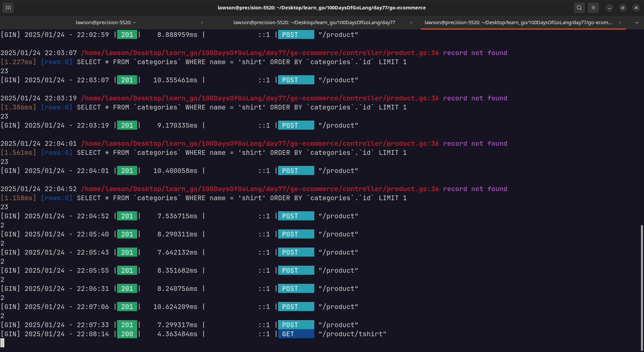The height and width of the screenshot is (352, 644).
Task: Click the 8.351682ms latency value
Action: click(x=177, y=270)
